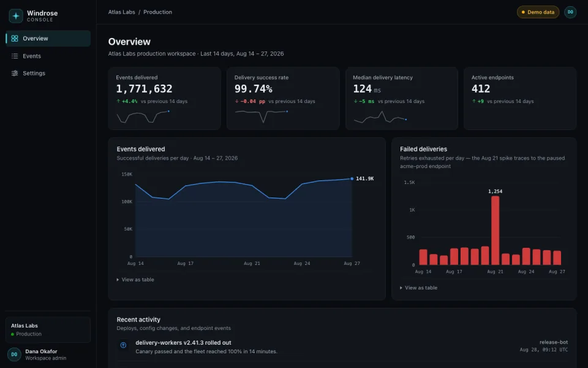This screenshot has height=368, width=588.
Task: Open the Atlas Labs workspace switcher
Action: pos(48,330)
